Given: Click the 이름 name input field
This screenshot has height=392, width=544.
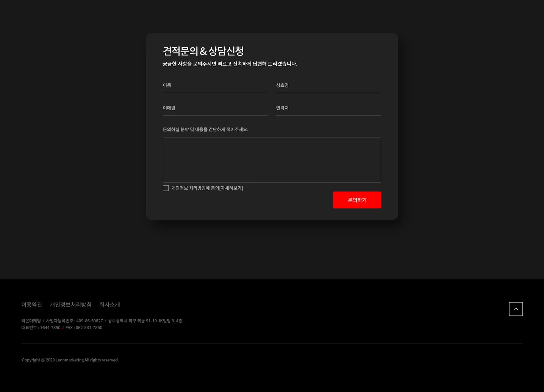Looking at the screenshot, I should tap(215, 87).
